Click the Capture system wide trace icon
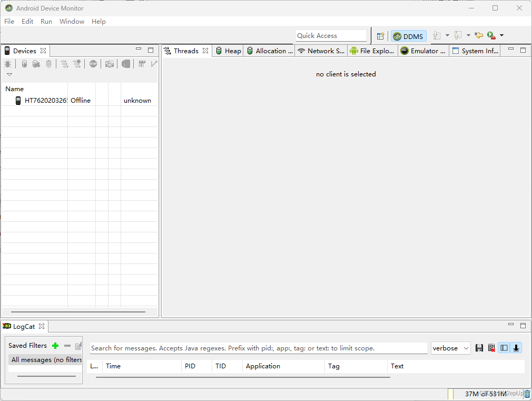Viewport: 532px width, 401px height. pyautogui.click(x=142, y=64)
